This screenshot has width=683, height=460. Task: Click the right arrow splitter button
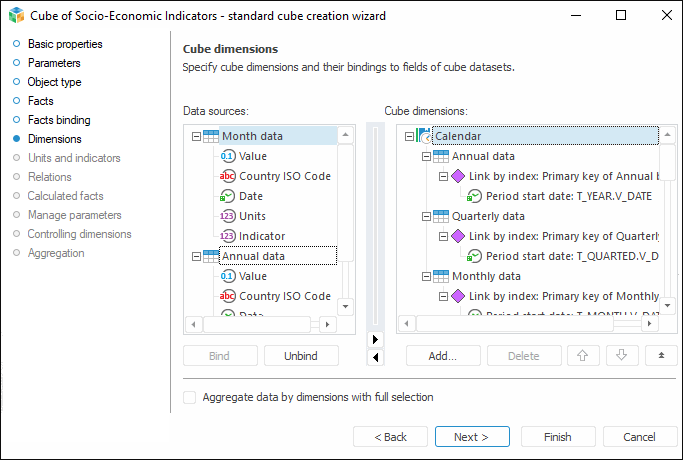pos(376,339)
